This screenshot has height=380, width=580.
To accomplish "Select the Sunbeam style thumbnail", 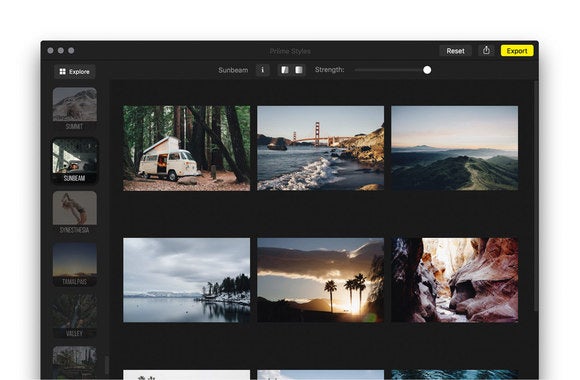I will pyautogui.click(x=75, y=161).
